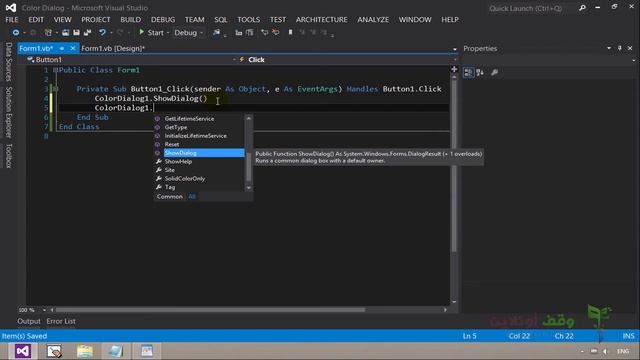The image size is (640, 360).
Task: Uncomment selected lines using toolbar icon
Action: pos(276,32)
